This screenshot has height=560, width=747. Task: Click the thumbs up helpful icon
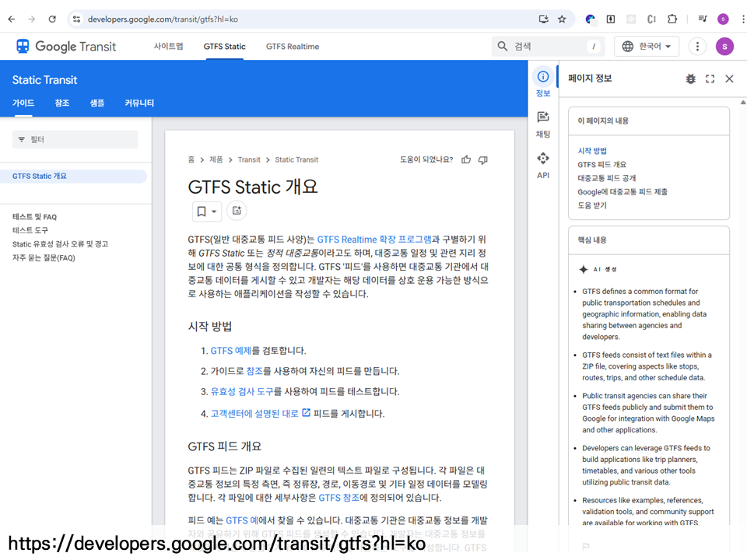pos(466,159)
